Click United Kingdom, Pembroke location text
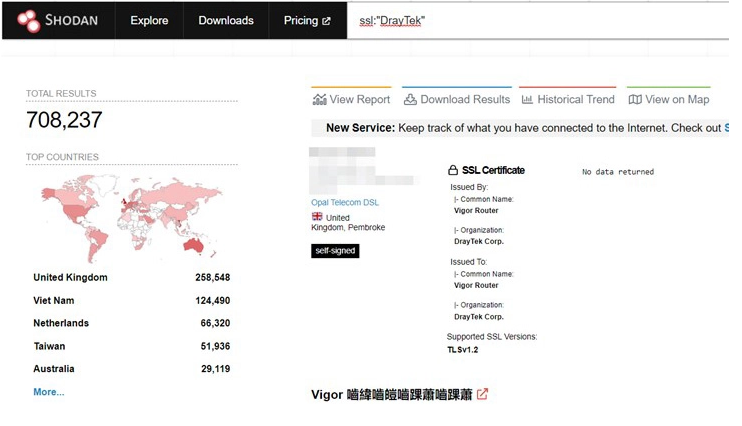The image size is (742, 426). [348, 222]
